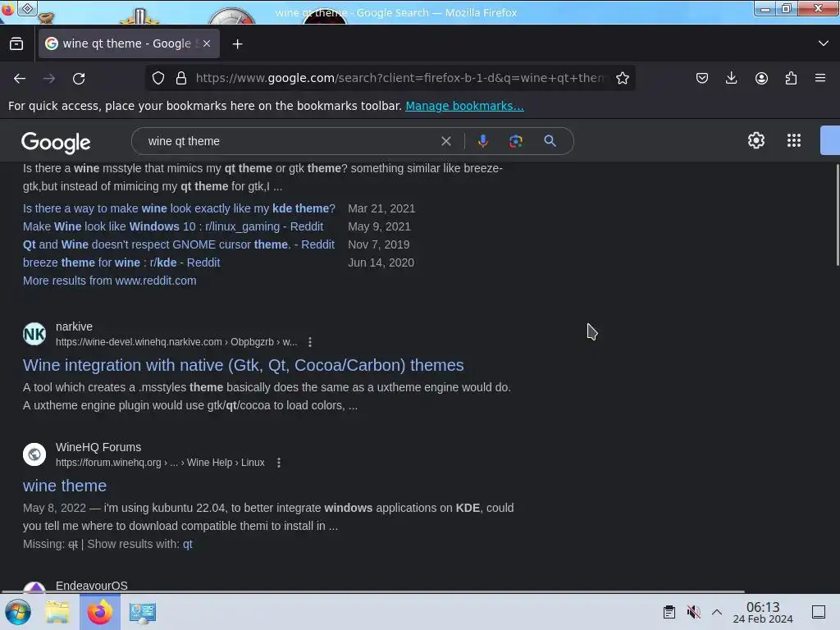The height and width of the screenshot is (630, 840).
Task: Show results with 'qt' link
Action: point(188,545)
